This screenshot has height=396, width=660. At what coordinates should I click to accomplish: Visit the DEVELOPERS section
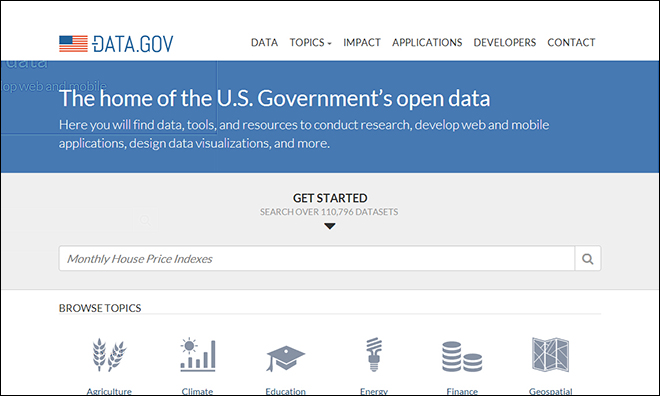pyautogui.click(x=505, y=43)
